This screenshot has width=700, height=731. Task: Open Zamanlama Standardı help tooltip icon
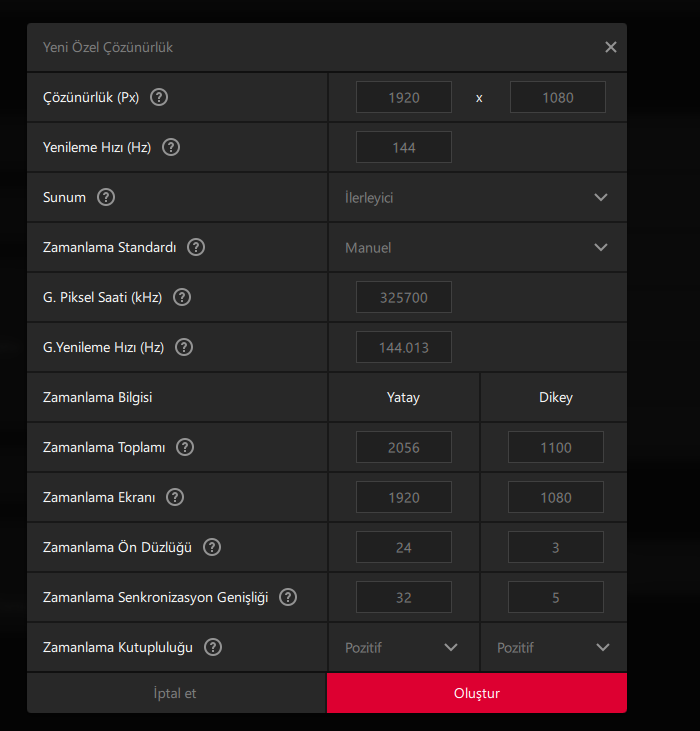click(196, 247)
